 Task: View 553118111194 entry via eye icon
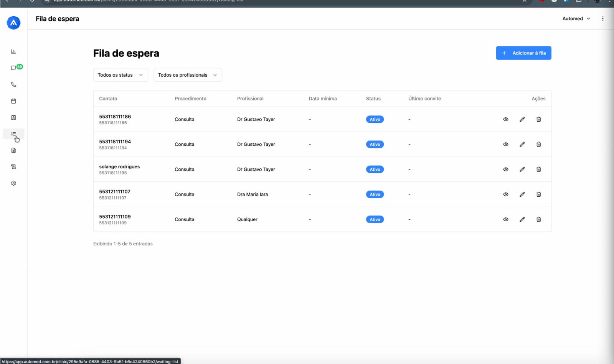[506, 144]
